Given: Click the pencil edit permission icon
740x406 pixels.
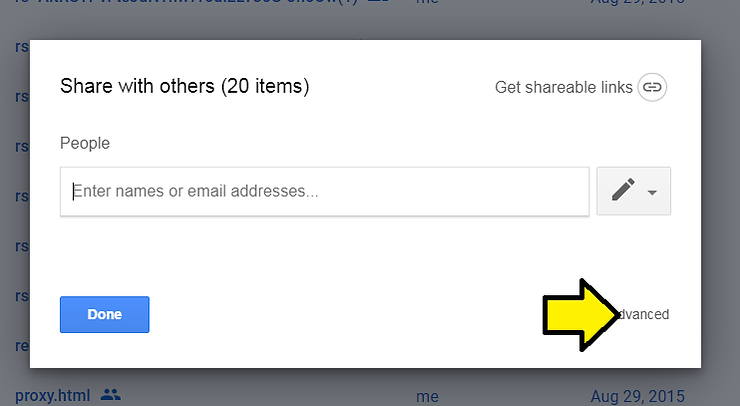Looking at the screenshot, I should tap(622, 191).
